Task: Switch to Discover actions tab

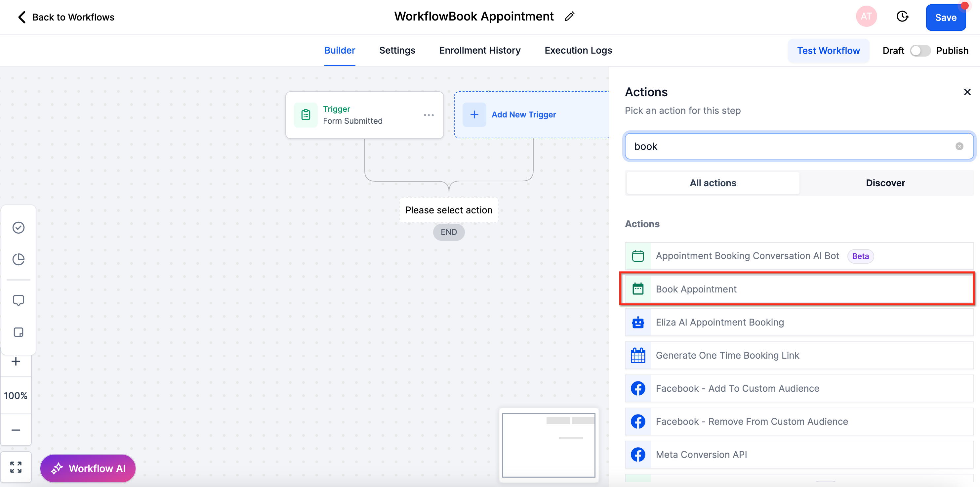Action: [885, 183]
